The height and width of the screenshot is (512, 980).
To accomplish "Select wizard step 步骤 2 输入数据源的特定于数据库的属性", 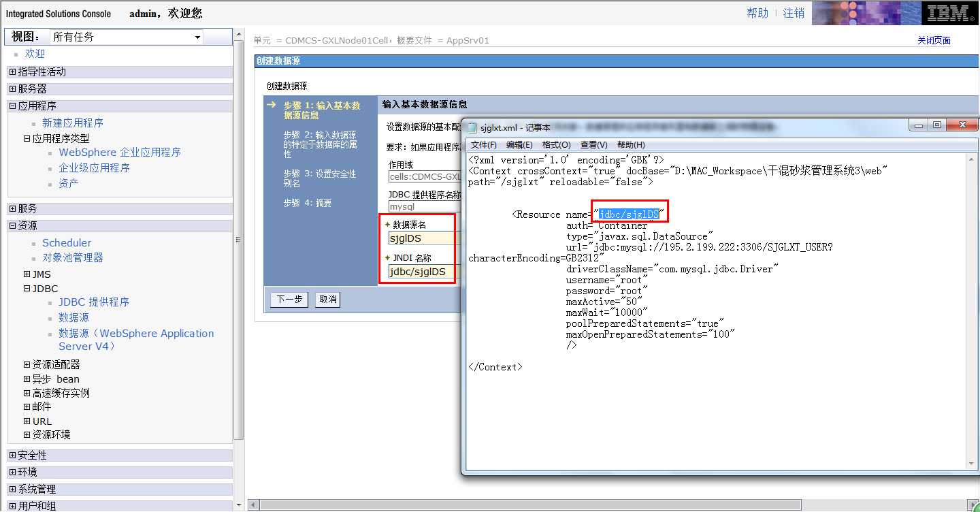I will (x=320, y=144).
